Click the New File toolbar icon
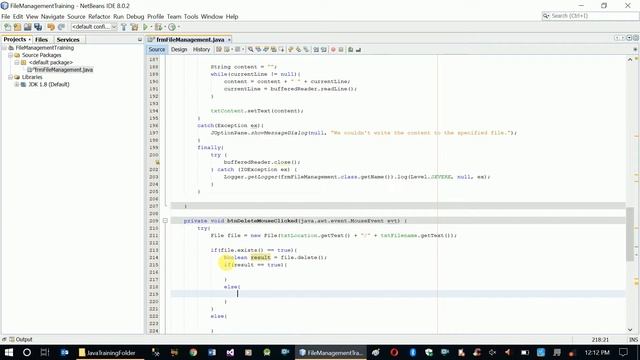The height and width of the screenshot is (360, 640). tap(7, 27)
